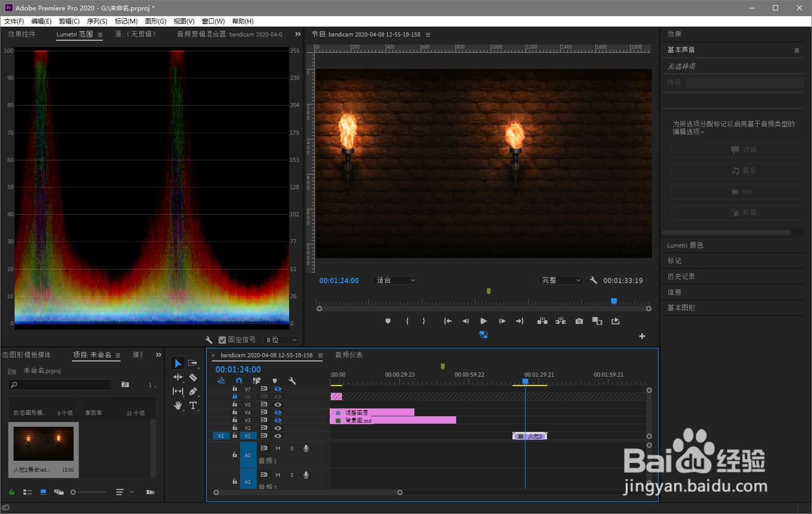Select the Track Select Forward tool
812x514 pixels.
(x=193, y=363)
